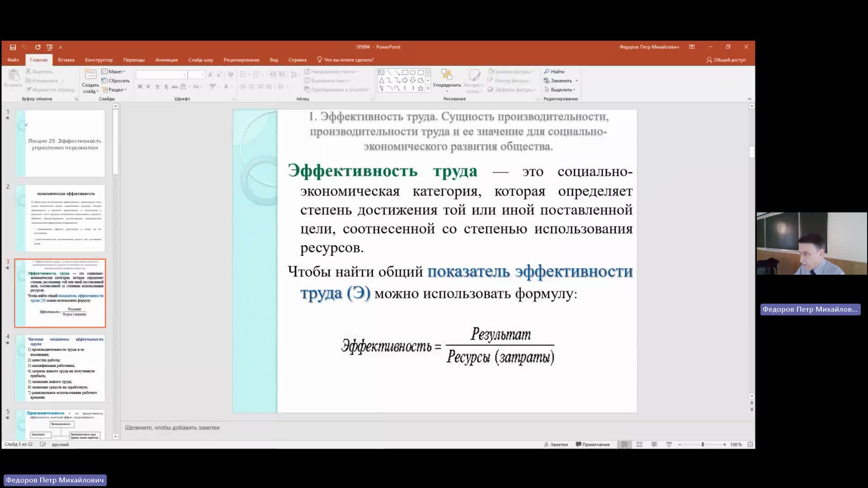Click the bulleted list icon
Viewport: 868px width, 488px height.
(244, 75)
